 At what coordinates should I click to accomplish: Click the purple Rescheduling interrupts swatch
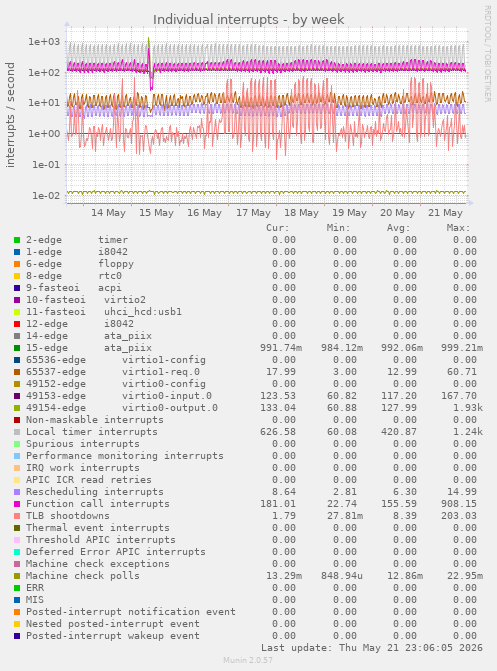point(17,492)
